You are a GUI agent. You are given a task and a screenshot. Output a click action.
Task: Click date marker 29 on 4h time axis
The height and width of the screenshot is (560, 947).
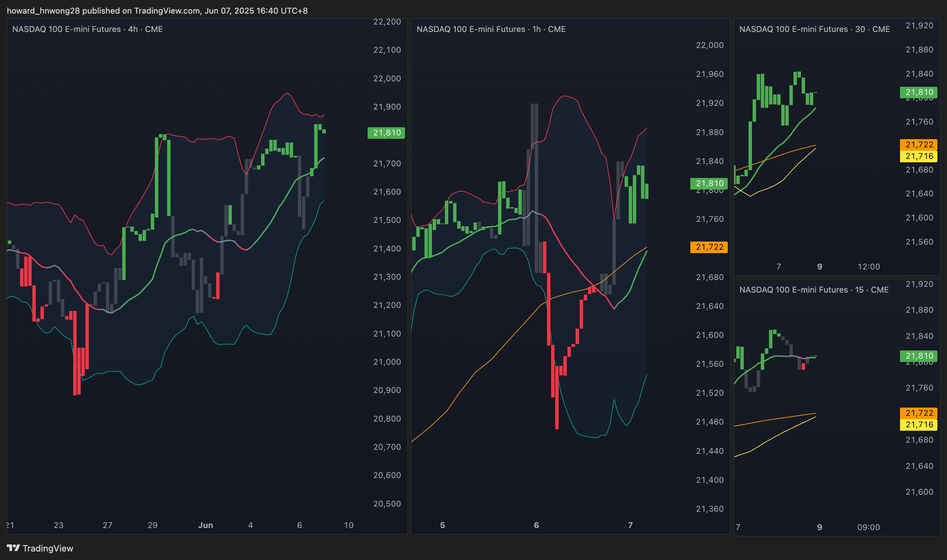(x=152, y=525)
